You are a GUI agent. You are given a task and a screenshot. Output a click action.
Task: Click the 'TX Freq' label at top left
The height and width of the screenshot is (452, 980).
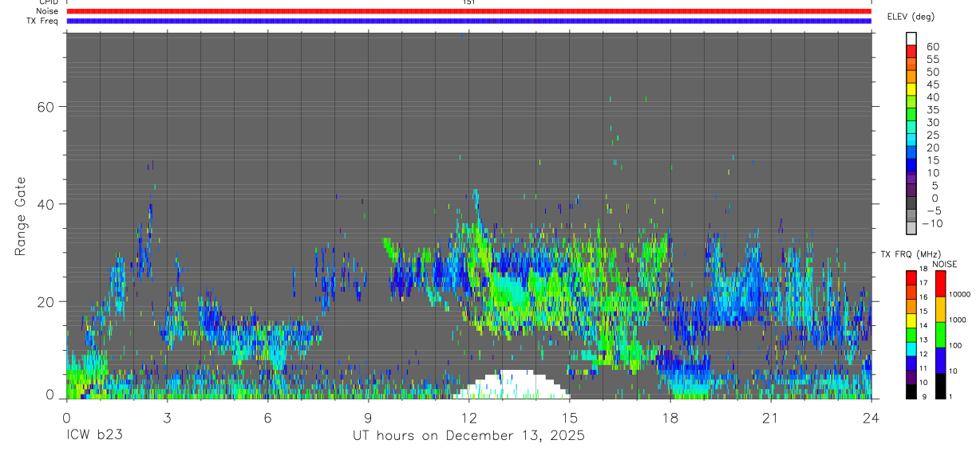41,21
